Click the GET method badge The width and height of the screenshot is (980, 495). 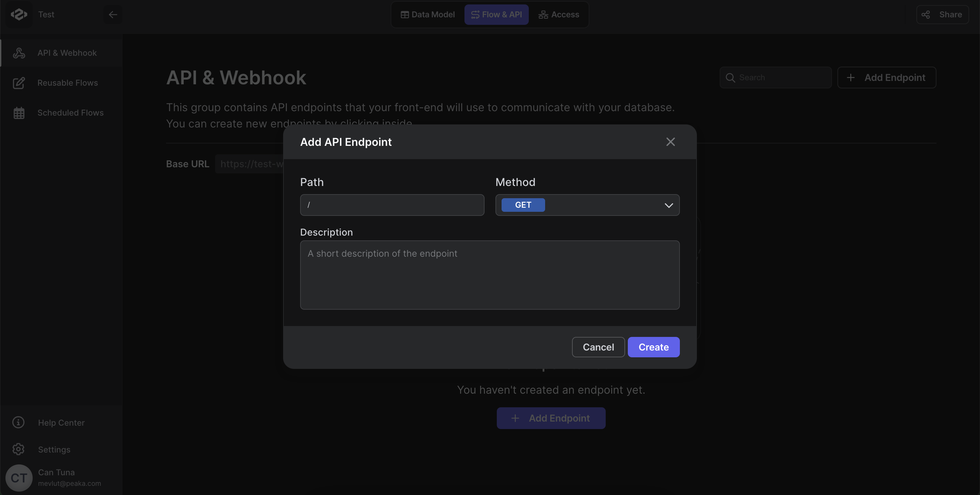coord(523,205)
